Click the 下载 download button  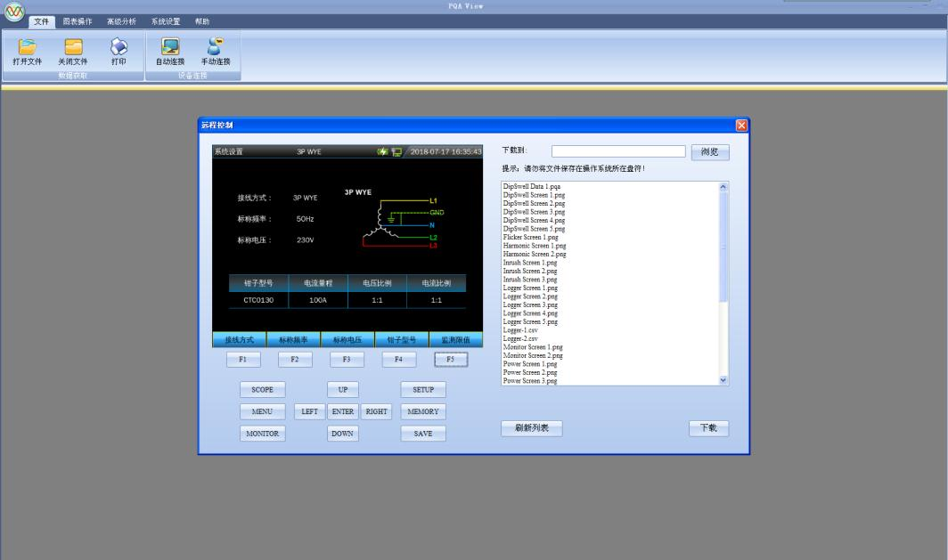(x=708, y=428)
